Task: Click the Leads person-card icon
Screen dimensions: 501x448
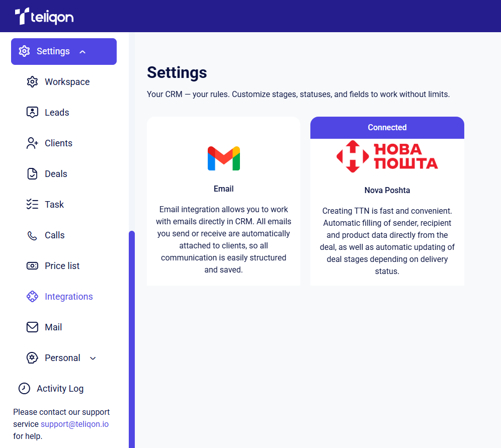Action: coord(32,113)
